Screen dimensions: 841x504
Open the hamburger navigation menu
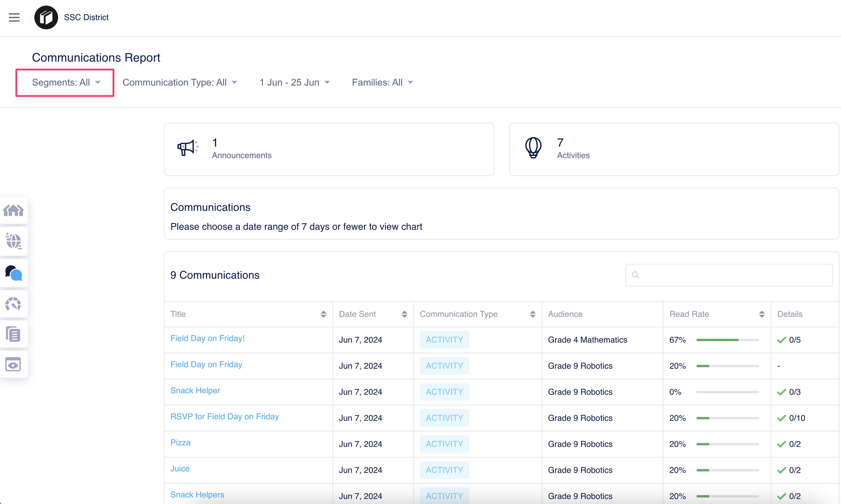pos(14,17)
